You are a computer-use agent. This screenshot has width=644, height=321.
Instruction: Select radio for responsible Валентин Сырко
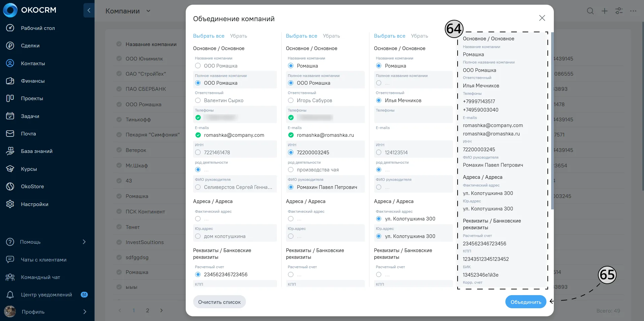click(x=198, y=101)
